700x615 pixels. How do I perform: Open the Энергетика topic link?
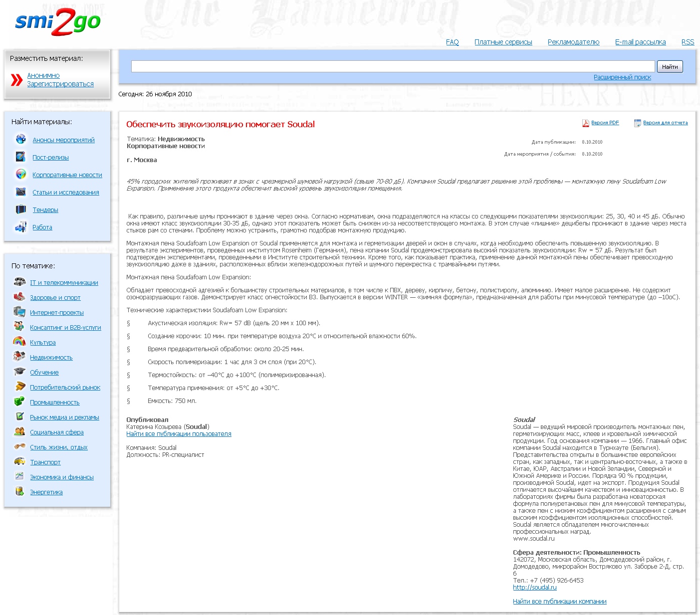46,492
